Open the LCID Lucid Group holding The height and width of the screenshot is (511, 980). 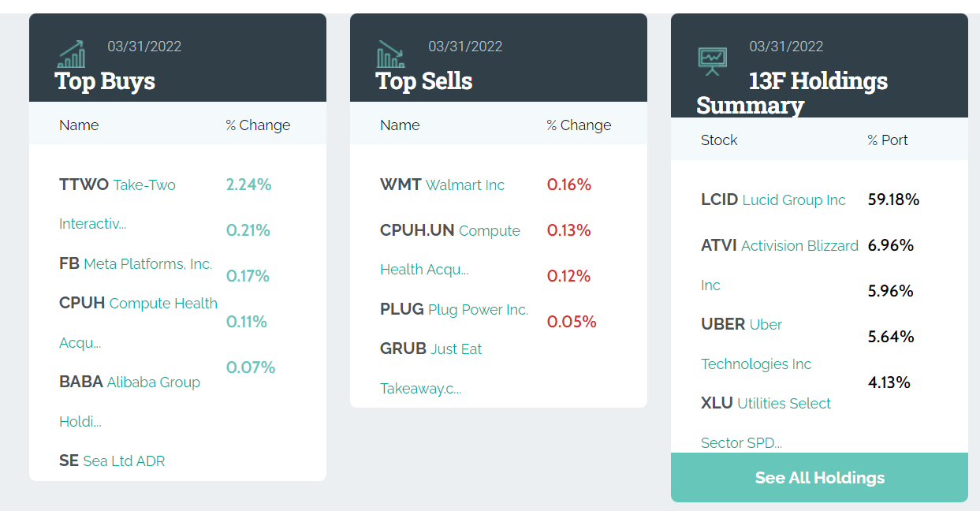click(773, 200)
